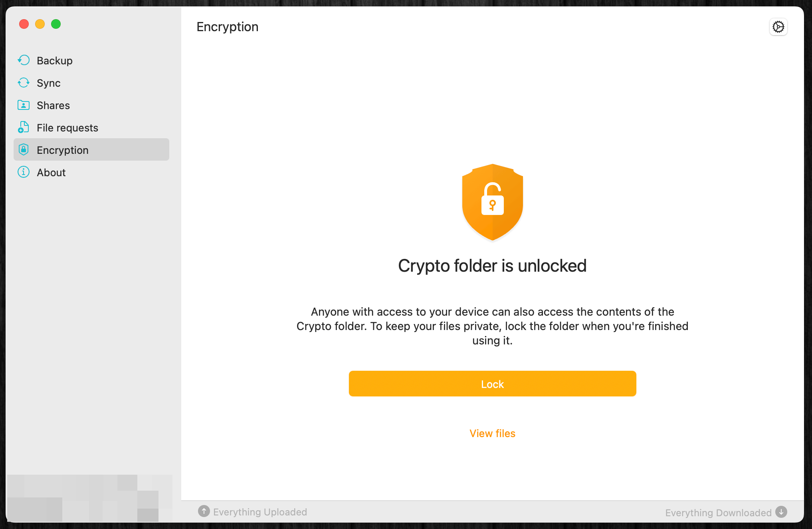Click the Encryption shield sidebar icon
The width and height of the screenshot is (812, 529).
[x=24, y=150]
